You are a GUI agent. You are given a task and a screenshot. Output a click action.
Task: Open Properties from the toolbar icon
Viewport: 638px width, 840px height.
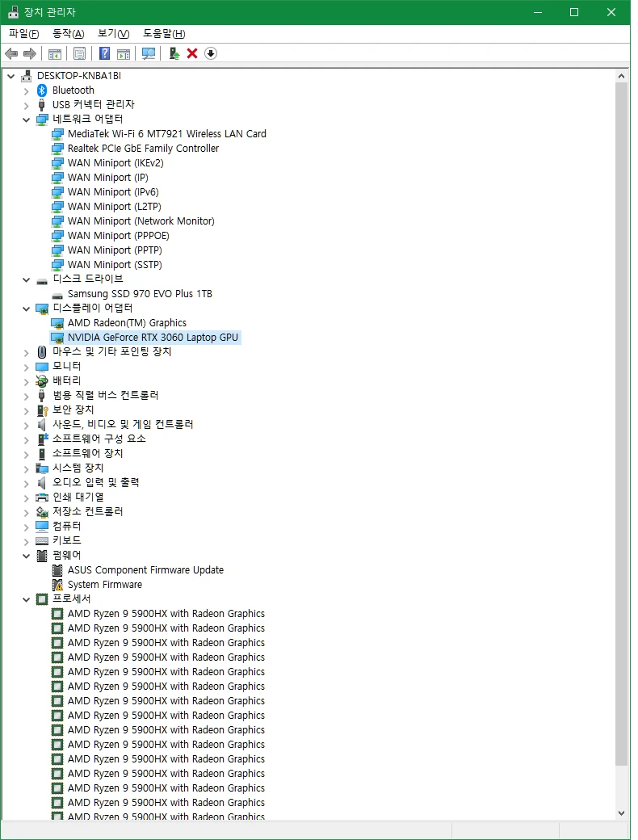[80, 53]
